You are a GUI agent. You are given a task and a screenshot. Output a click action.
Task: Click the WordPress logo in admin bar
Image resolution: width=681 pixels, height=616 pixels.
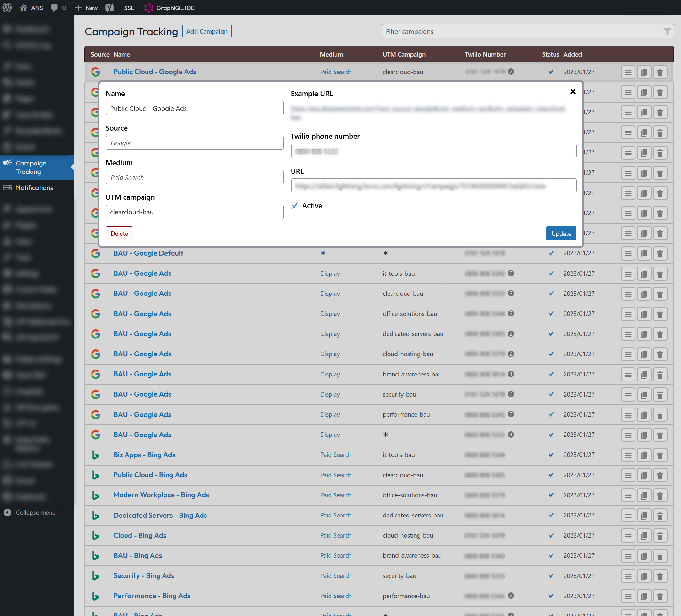click(x=7, y=8)
